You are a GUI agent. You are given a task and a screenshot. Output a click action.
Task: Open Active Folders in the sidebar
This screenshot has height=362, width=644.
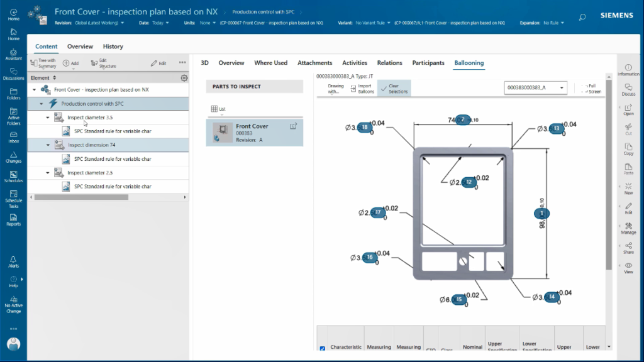[14, 116]
